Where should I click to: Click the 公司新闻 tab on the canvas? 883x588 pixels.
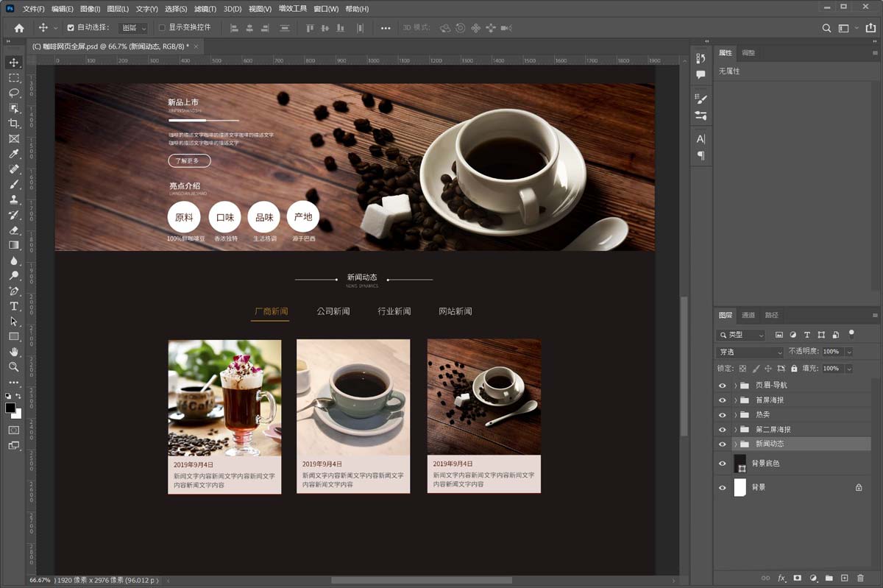pos(333,311)
